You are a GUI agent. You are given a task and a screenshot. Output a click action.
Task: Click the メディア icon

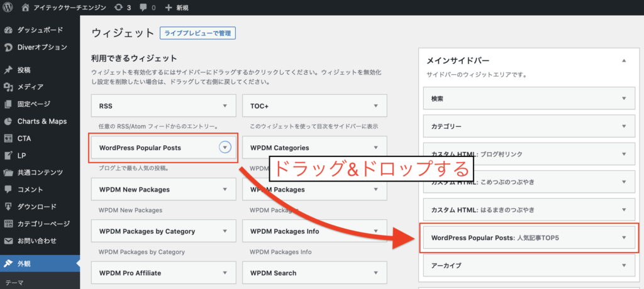tap(8, 87)
